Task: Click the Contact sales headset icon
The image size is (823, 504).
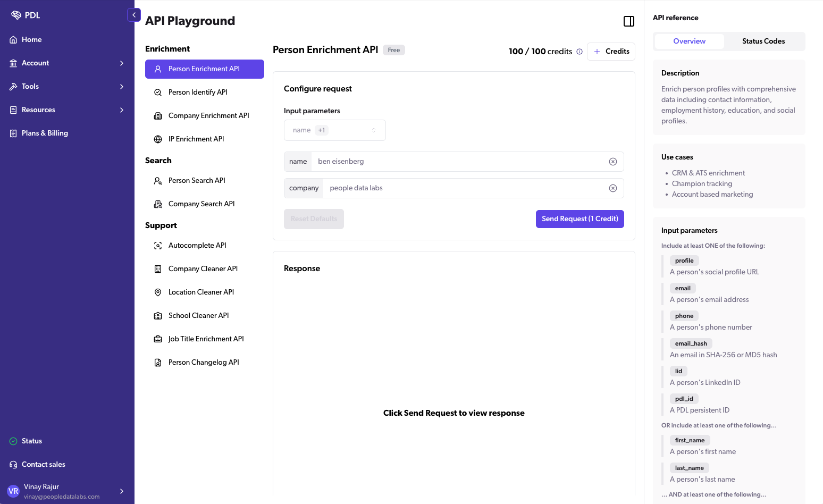Action: tap(13, 465)
